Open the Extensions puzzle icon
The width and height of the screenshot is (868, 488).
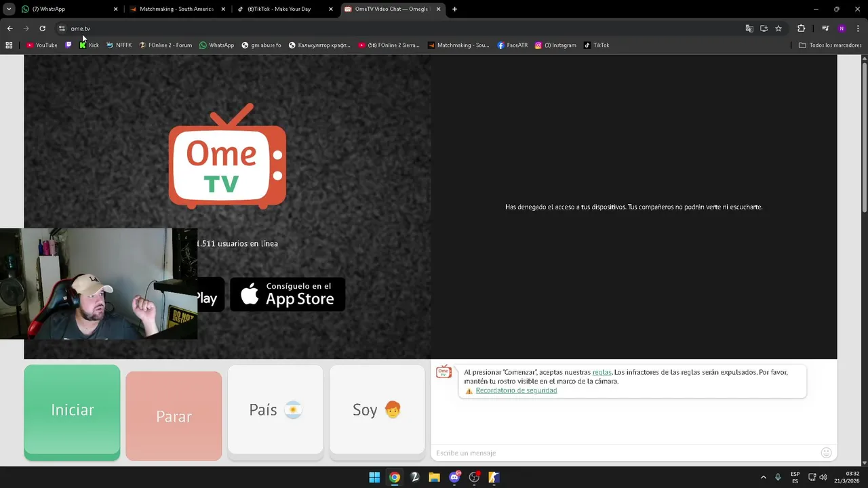coord(801,28)
